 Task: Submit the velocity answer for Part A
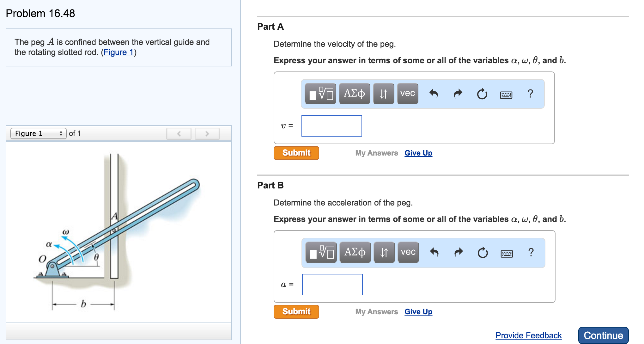click(x=296, y=153)
